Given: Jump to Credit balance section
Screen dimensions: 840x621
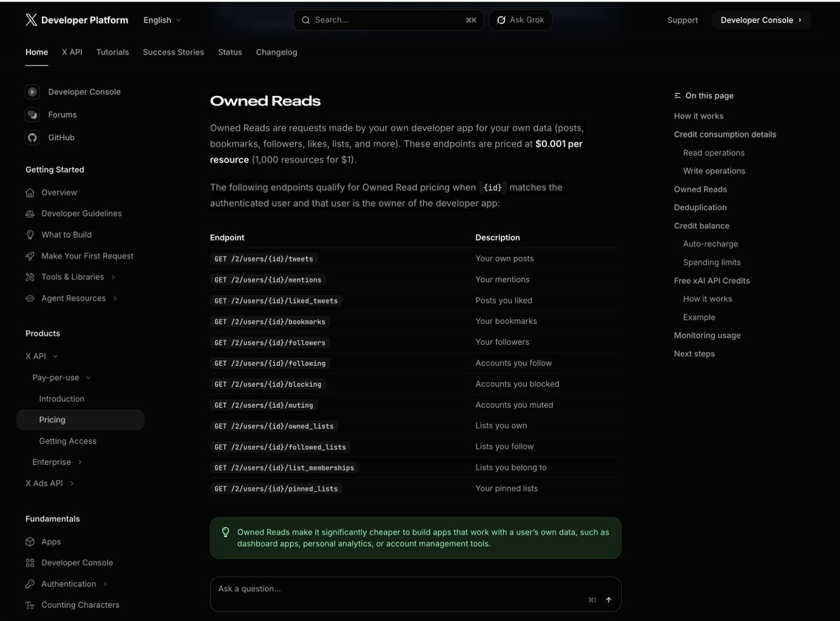Looking at the screenshot, I should point(702,226).
